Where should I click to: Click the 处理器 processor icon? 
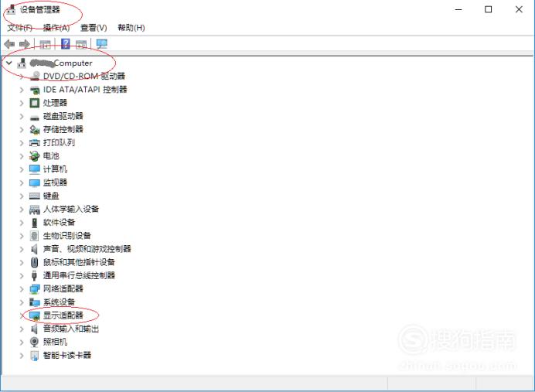point(35,103)
